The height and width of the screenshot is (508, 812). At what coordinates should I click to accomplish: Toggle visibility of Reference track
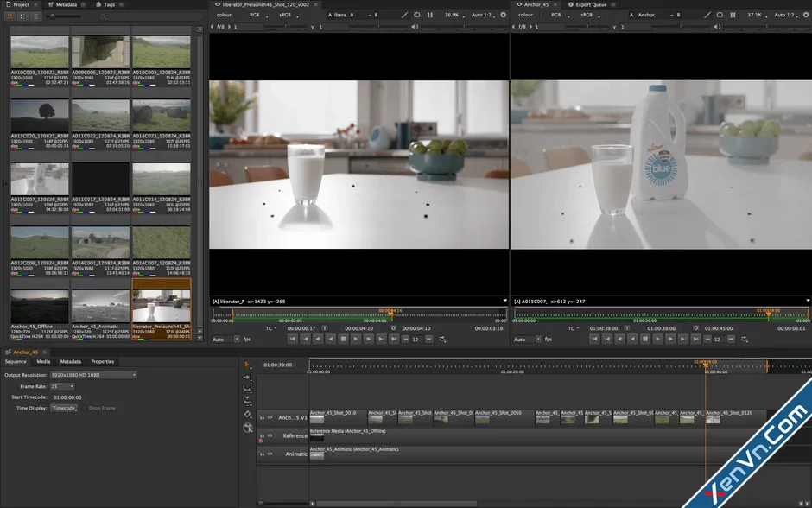(x=270, y=435)
